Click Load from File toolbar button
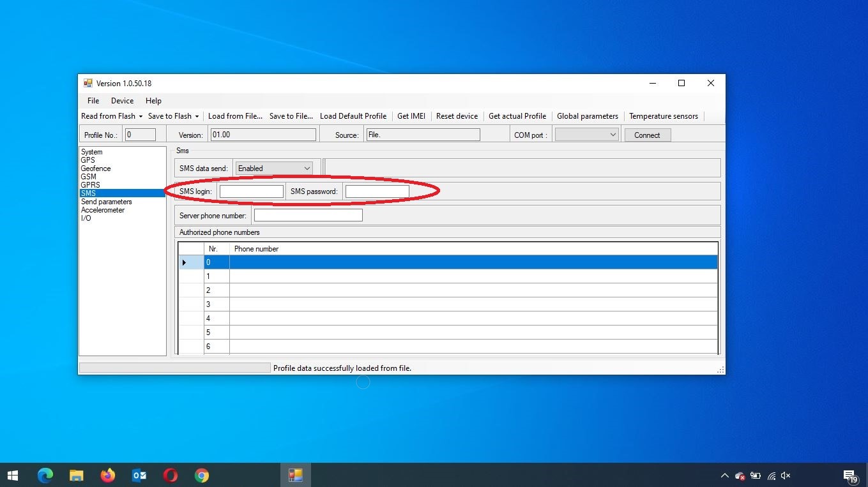 (x=235, y=116)
